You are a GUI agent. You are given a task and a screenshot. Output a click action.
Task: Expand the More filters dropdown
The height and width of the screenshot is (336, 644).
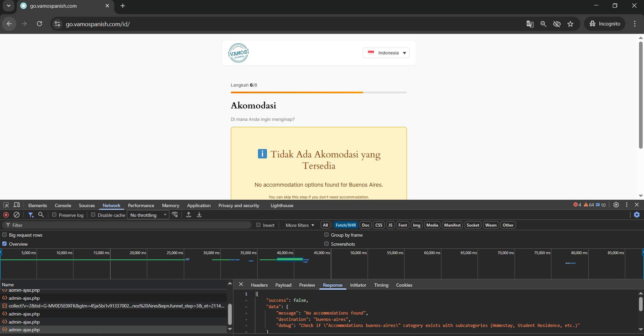tap(300, 225)
